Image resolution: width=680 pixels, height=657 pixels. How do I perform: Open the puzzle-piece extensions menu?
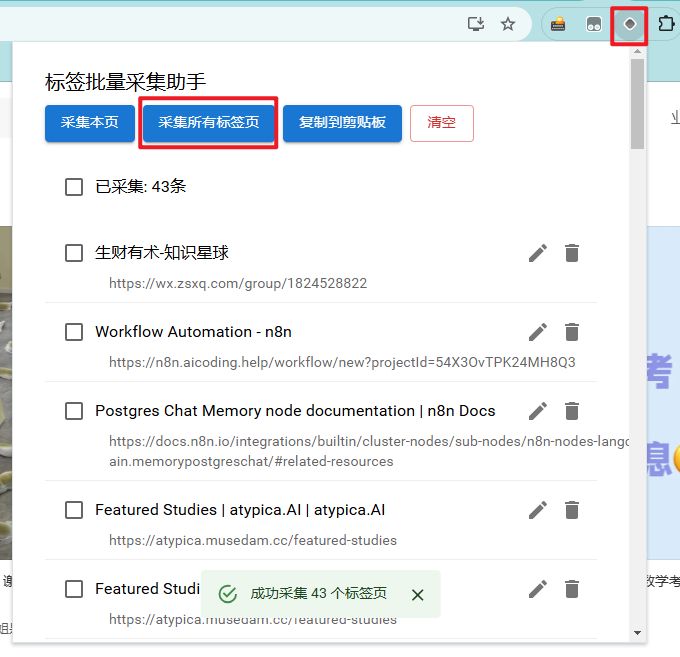pyautogui.click(x=666, y=24)
